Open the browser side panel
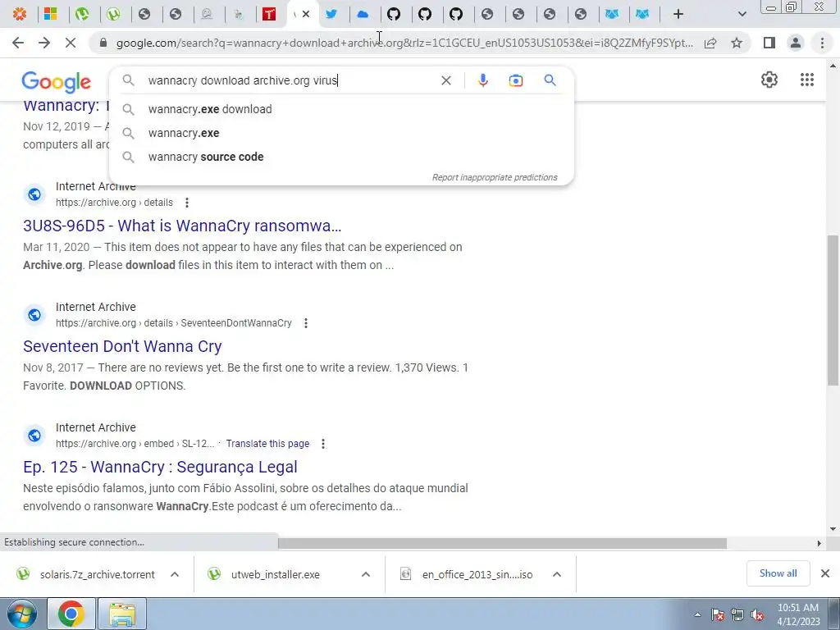Image resolution: width=840 pixels, height=630 pixels. tap(769, 43)
